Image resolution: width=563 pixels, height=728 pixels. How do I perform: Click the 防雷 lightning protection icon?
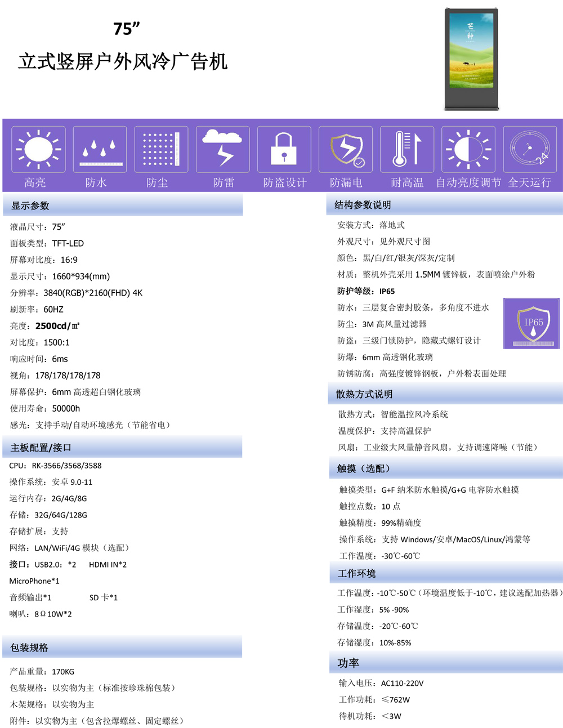[223, 149]
